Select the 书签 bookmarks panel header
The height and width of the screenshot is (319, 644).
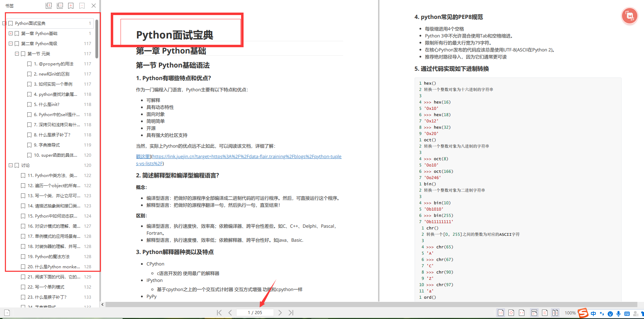pos(9,6)
